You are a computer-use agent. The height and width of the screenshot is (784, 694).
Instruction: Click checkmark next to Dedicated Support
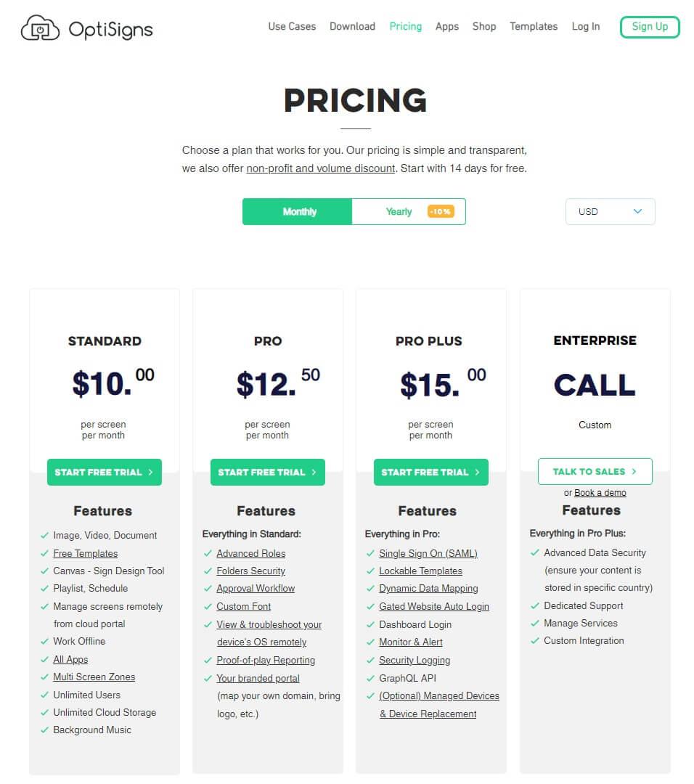(x=535, y=605)
